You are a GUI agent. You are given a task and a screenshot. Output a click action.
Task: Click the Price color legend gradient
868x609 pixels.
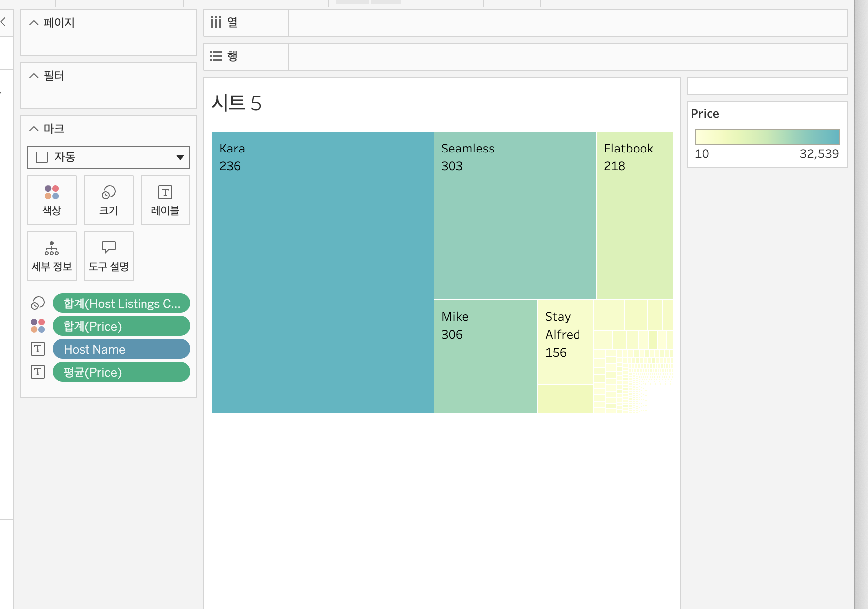[767, 137]
